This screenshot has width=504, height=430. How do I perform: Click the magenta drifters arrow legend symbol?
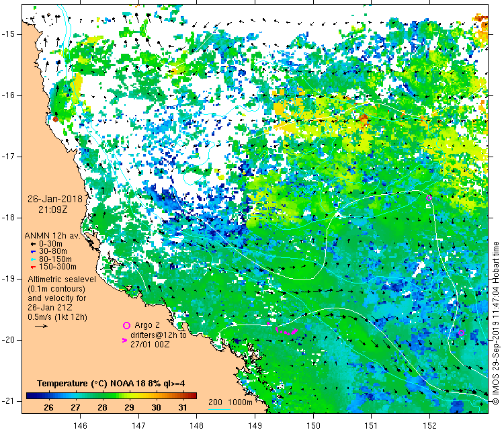[124, 341]
